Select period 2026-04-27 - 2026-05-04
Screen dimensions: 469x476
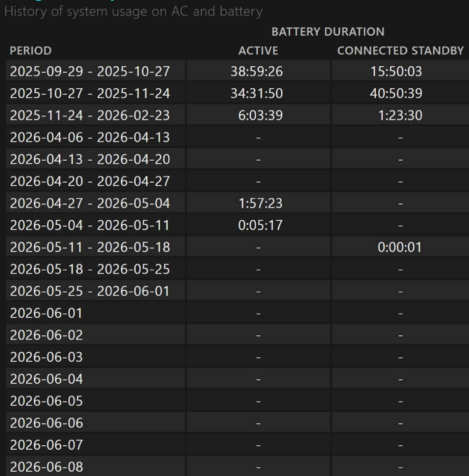click(x=90, y=203)
